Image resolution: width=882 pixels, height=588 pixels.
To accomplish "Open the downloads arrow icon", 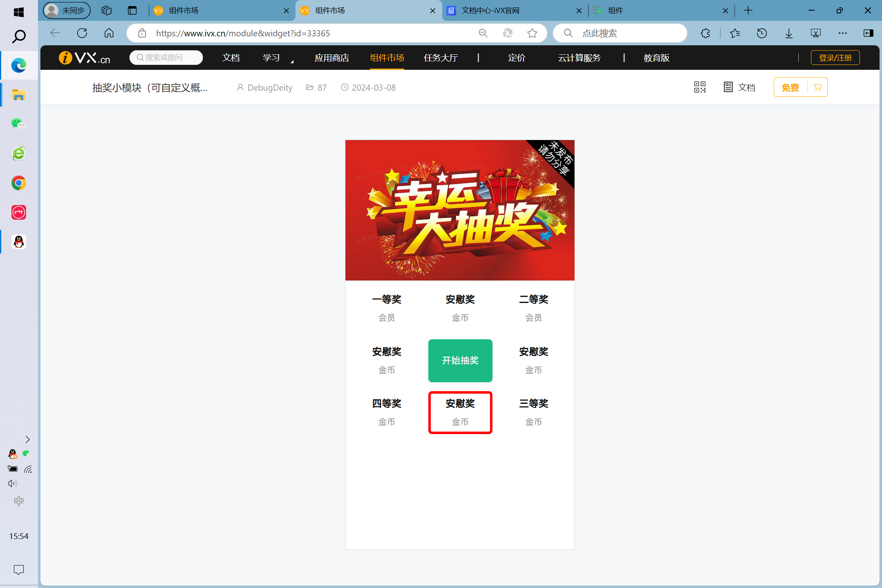I will coord(789,33).
